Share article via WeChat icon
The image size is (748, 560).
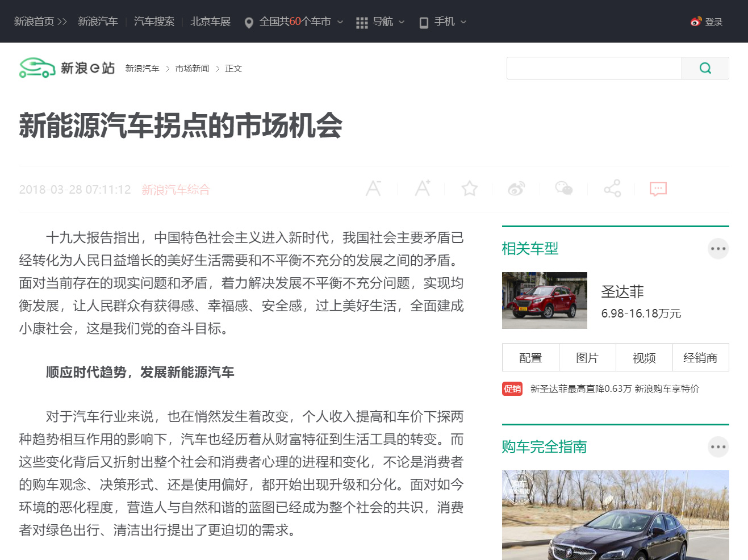pos(563,188)
